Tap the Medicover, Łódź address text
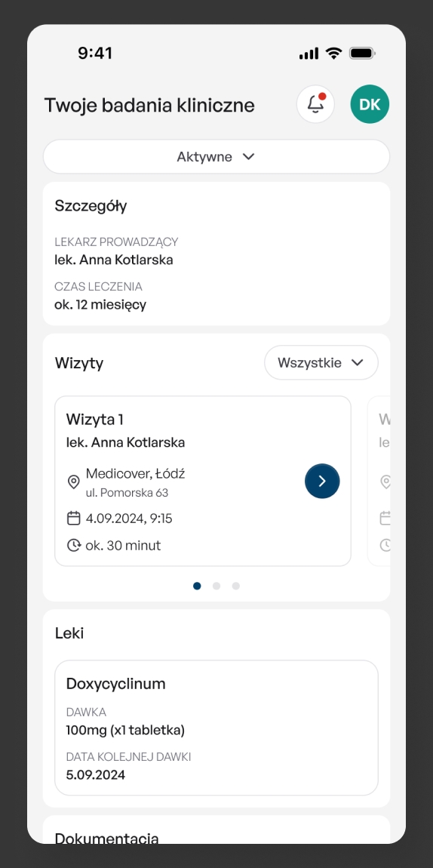This screenshot has height=868, width=433. tap(136, 473)
